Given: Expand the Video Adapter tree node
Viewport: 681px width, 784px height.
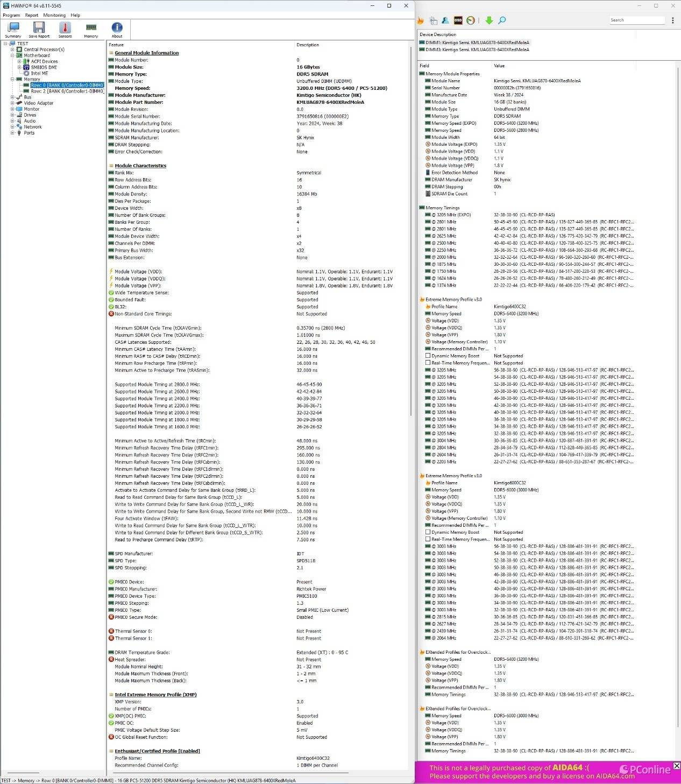Looking at the screenshot, I should 12,103.
